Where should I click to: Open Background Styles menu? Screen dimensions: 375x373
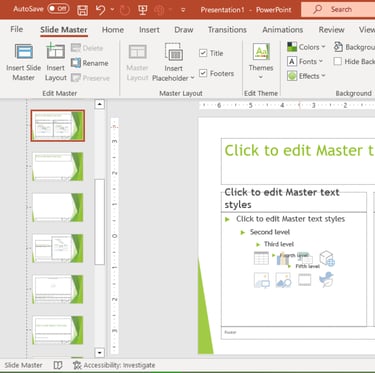pos(354,47)
